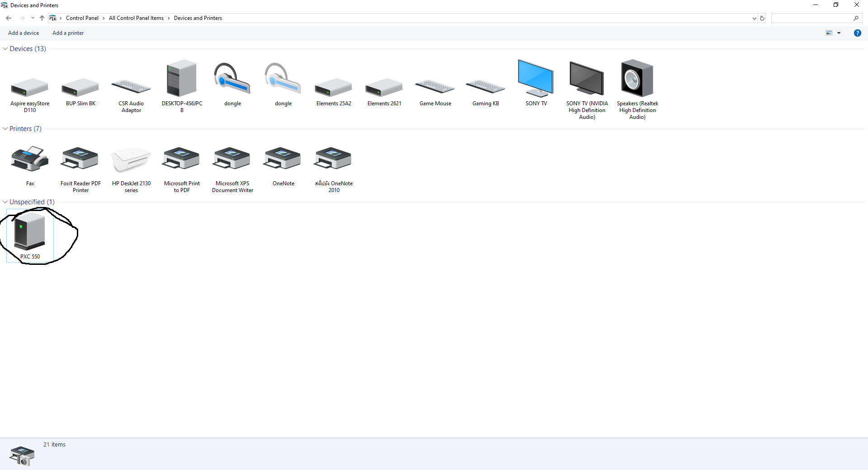Open the address bar history dropdown
Viewport: 868px width, 470px height.
(x=754, y=19)
